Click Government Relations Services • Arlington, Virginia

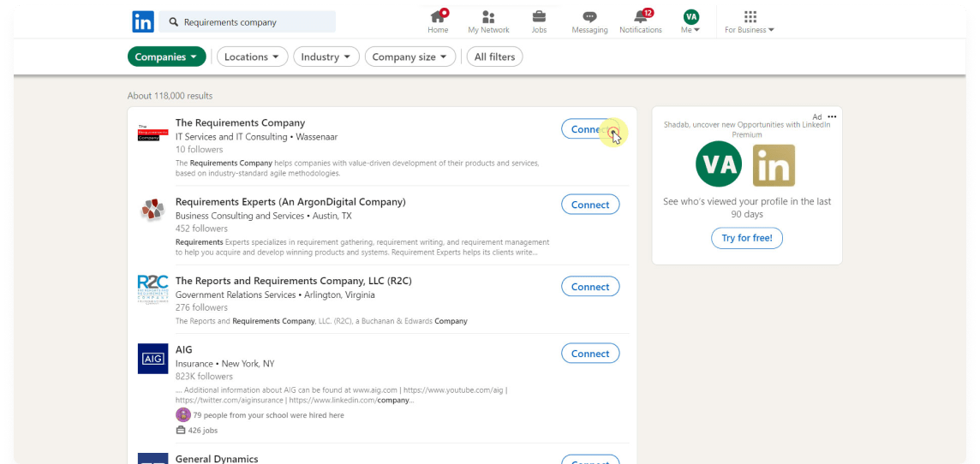click(275, 294)
